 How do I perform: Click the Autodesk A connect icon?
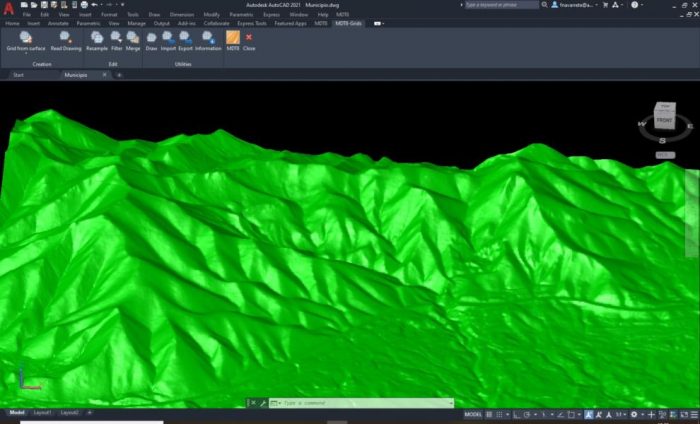click(x=615, y=5)
